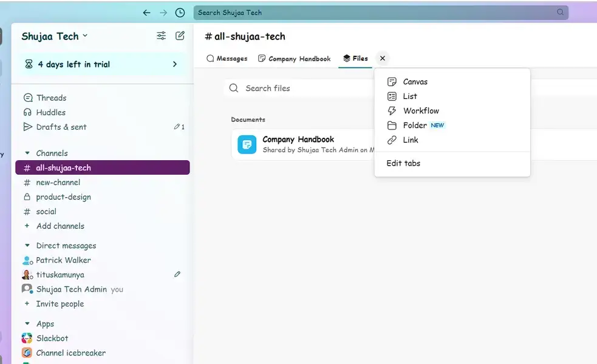This screenshot has height=364, width=597.
Task: Click Invite people link
Action: pyautogui.click(x=60, y=304)
